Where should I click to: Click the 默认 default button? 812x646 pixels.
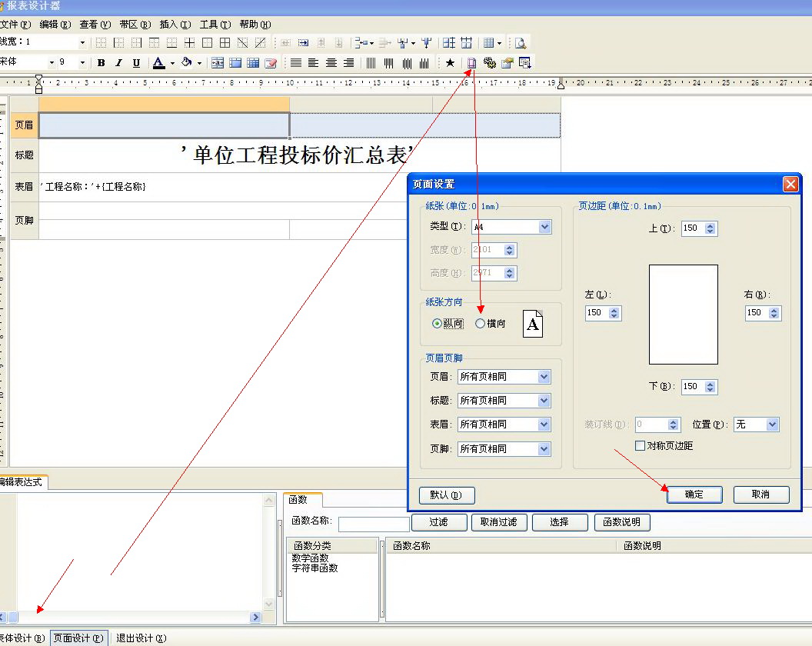click(447, 495)
